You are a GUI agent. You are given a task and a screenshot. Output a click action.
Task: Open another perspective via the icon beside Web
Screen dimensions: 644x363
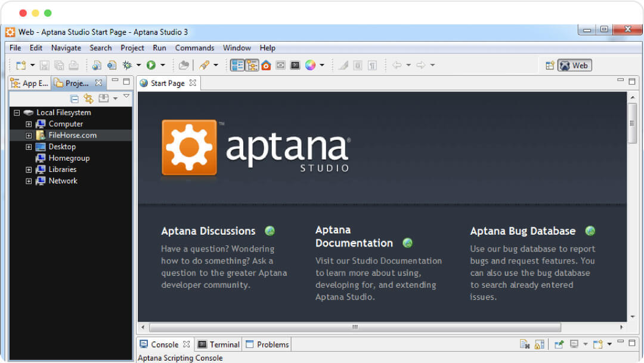click(550, 66)
